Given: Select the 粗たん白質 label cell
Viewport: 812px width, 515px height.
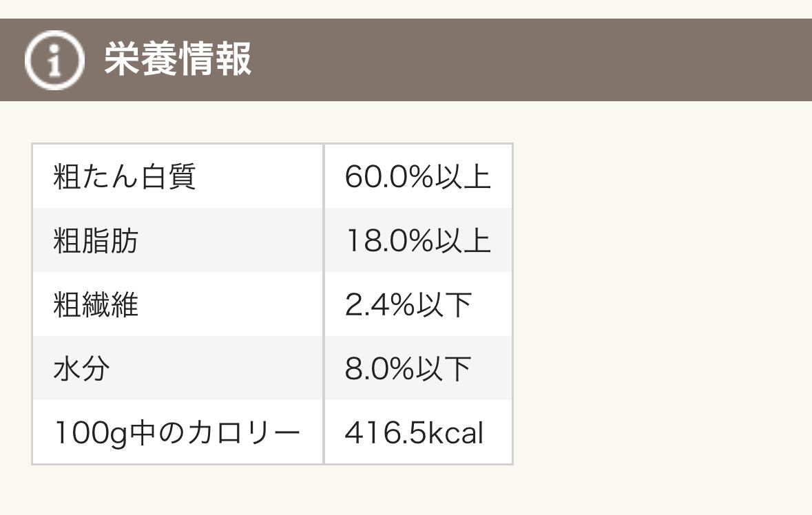Looking at the screenshot, I should (x=125, y=177).
